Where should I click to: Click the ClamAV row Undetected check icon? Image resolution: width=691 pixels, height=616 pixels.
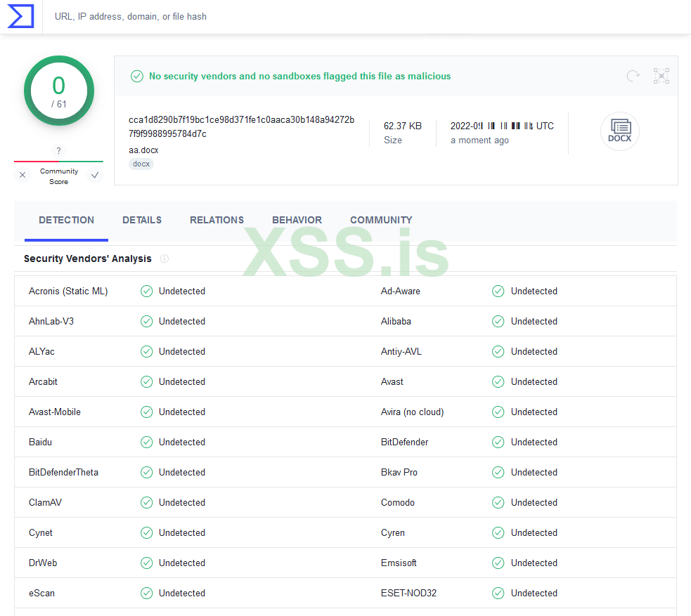[147, 502]
